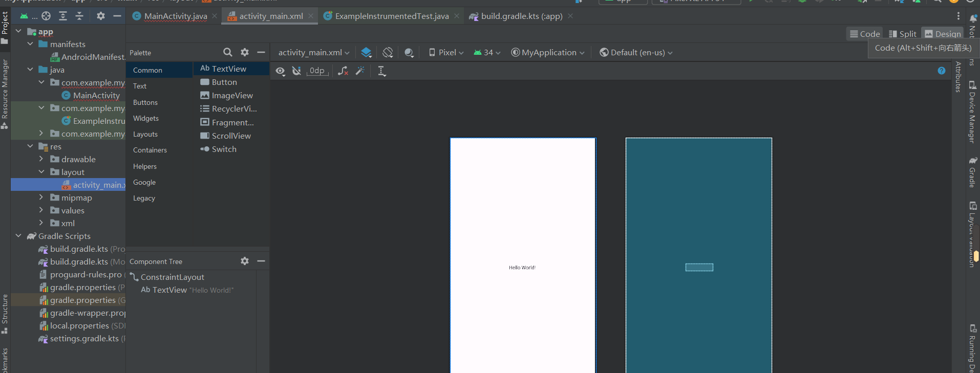Open API 34 version dropdown

point(487,52)
